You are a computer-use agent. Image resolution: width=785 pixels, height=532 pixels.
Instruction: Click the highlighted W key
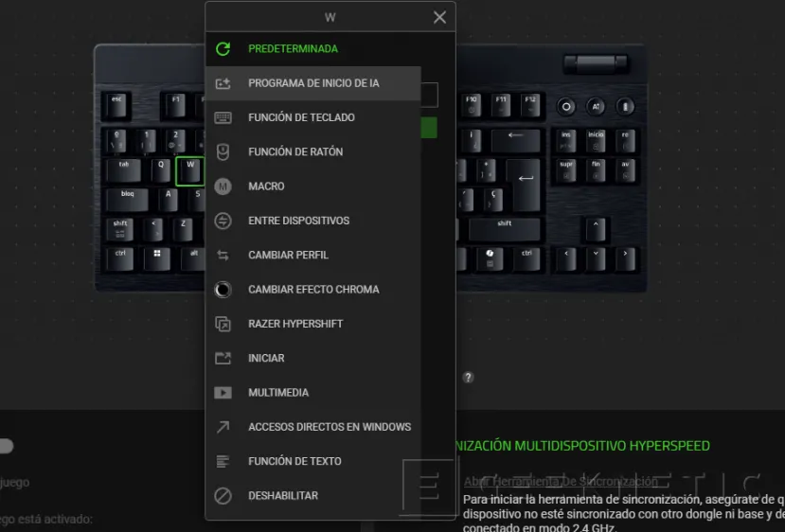(x=189, y=170)
